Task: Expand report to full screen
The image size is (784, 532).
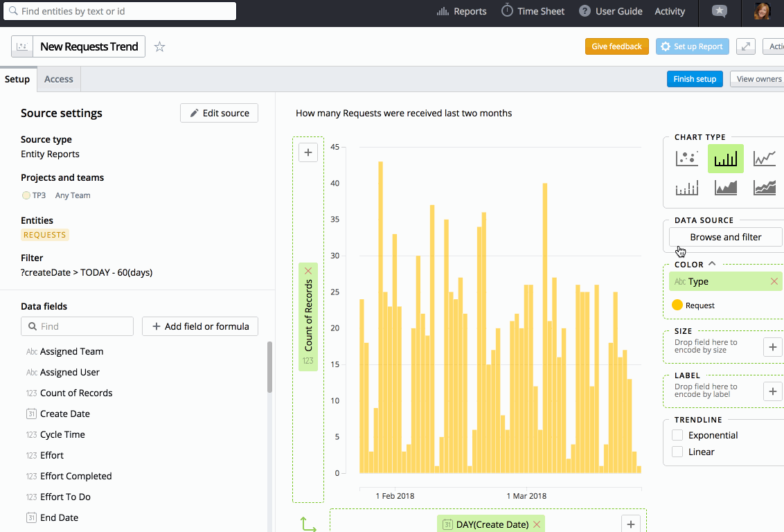Action: (x=745, y=46)
